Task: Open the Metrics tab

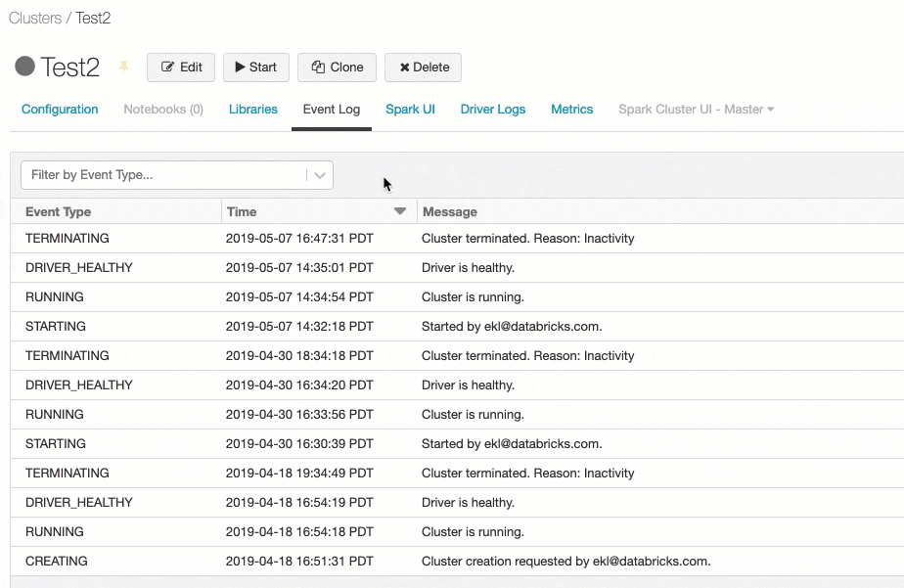Action: 572,110
